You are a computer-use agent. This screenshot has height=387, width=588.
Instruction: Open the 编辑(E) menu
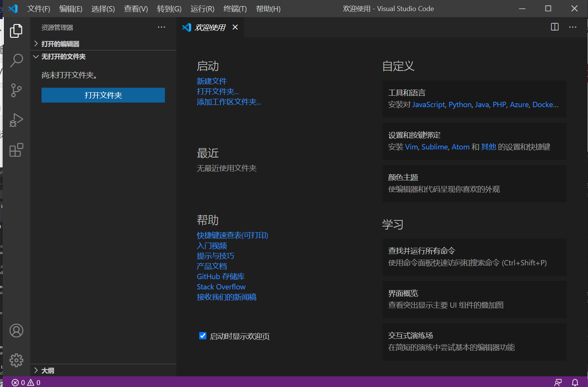click(x=71, y=9)
